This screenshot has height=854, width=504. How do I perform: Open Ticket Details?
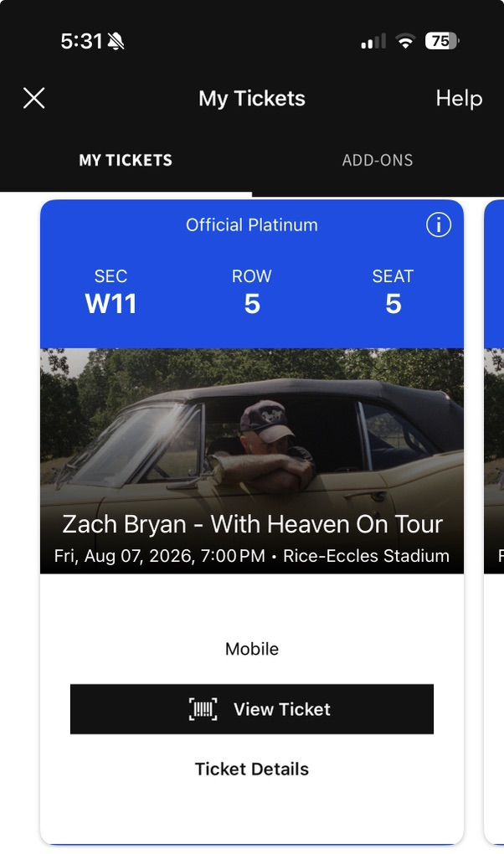(x=251, y=768)
